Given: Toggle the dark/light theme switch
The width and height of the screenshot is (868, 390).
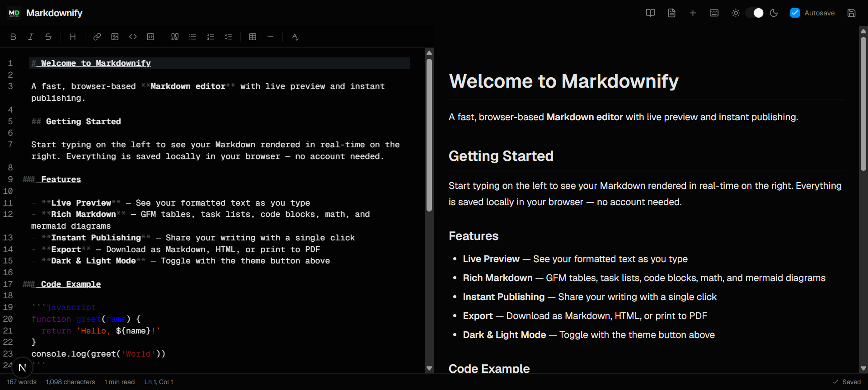Looking at the screenshot, I should 755,13.
